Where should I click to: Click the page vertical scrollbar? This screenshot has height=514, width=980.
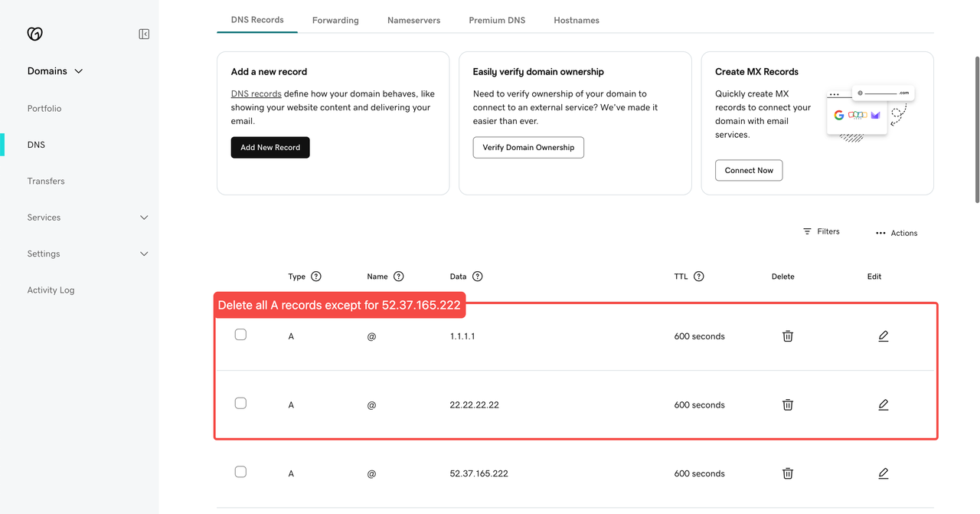coord(976,130)
